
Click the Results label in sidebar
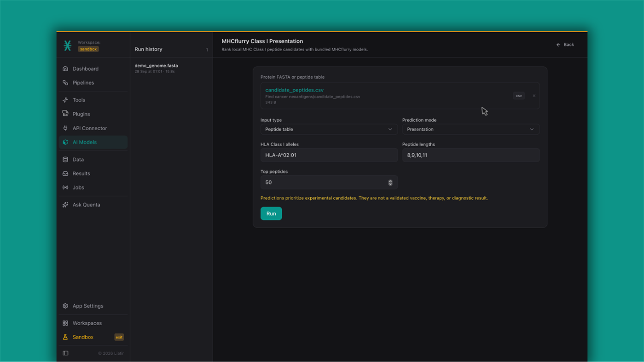coord(81,173)
